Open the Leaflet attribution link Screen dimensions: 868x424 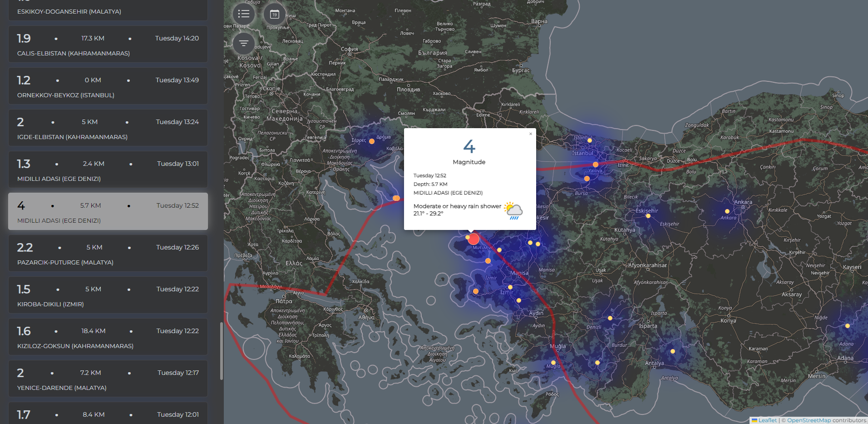(x=764, y=420)
